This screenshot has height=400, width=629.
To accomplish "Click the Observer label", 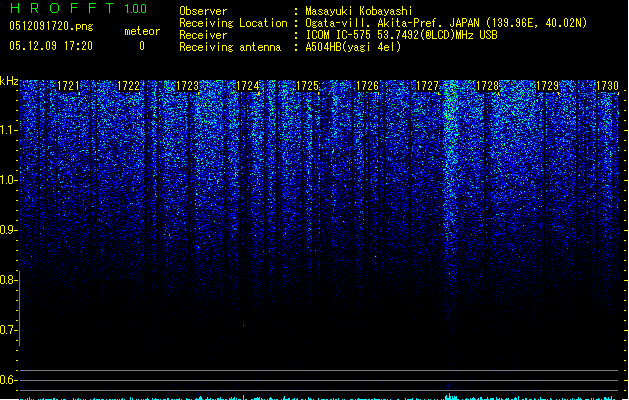I will (x=203, y=11).
